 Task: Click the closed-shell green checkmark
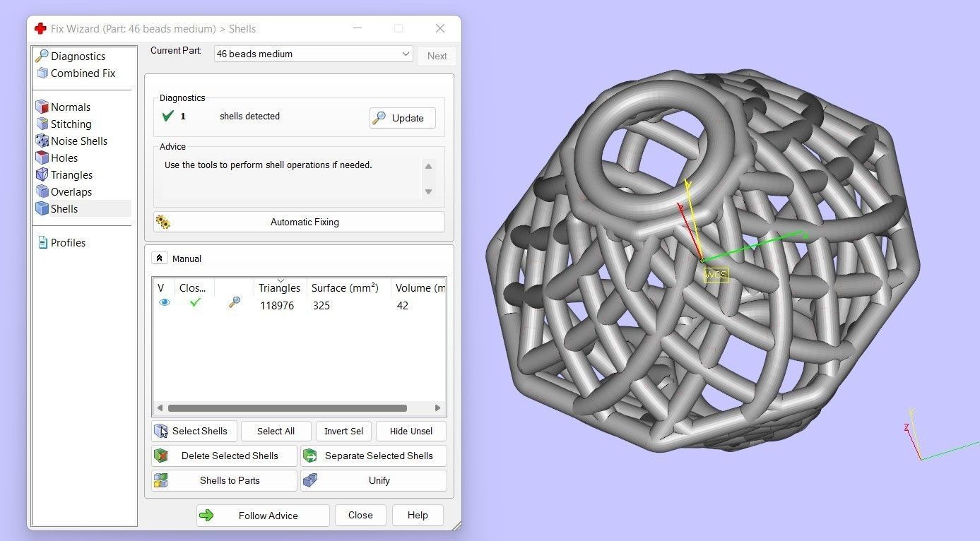point(195,302)
